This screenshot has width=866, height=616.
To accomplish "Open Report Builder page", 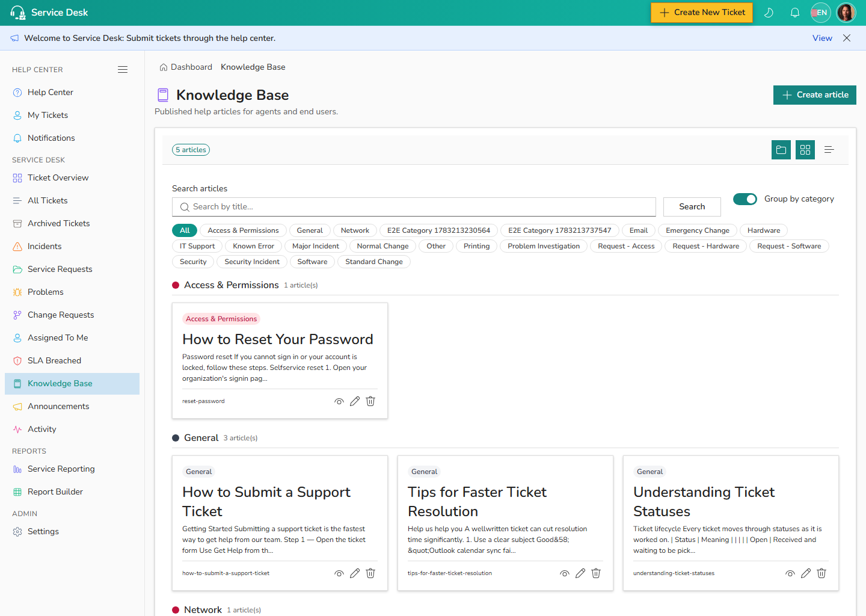I will pos(72,492).
